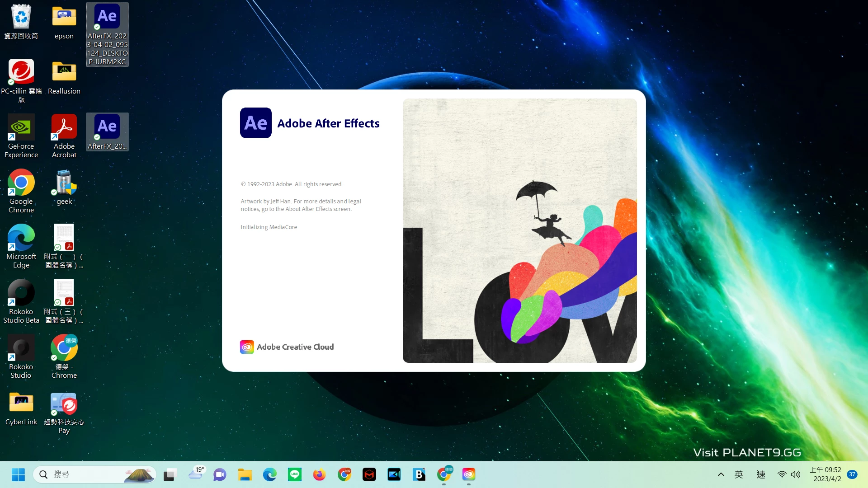Screen dimensions: 868x488
Task: Click the Task View taskbar button
Action: [x=170, y=474]
